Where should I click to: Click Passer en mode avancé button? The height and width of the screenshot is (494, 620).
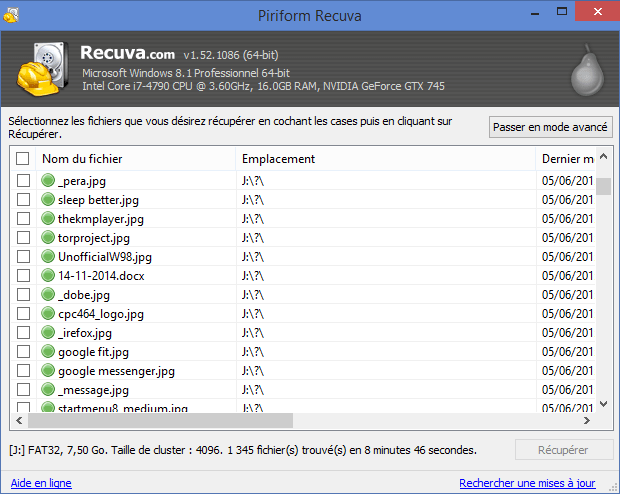[550, 127]
